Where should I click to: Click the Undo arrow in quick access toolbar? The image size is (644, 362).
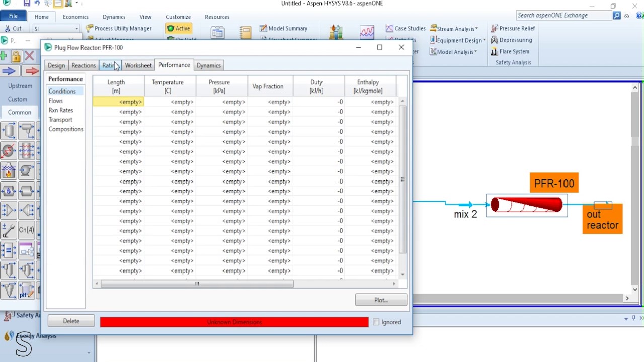tap(37, 4)
